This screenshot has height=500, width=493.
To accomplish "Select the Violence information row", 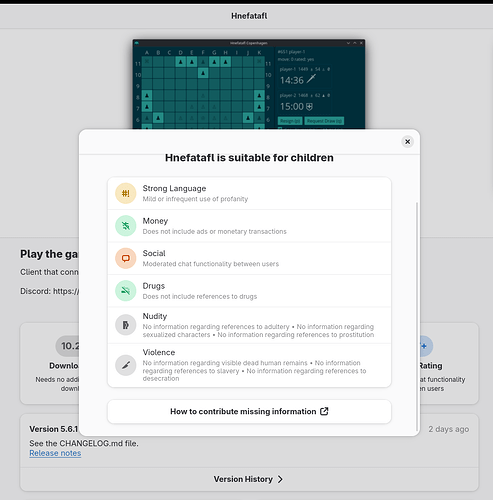I will pos(249,365).
